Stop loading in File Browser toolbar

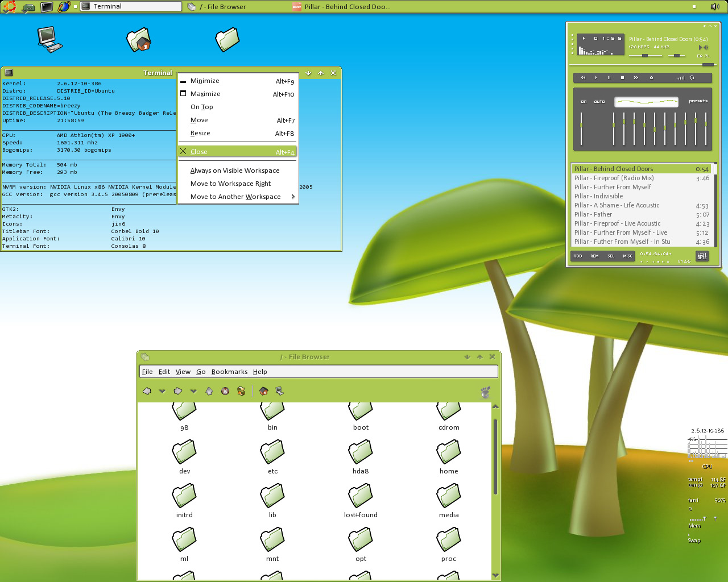point(225,391)
